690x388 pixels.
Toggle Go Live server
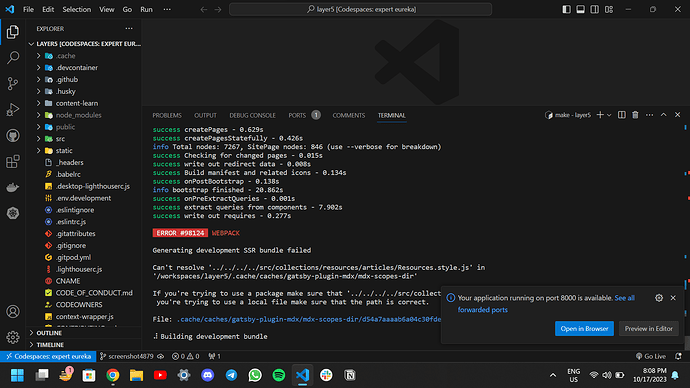651,356
